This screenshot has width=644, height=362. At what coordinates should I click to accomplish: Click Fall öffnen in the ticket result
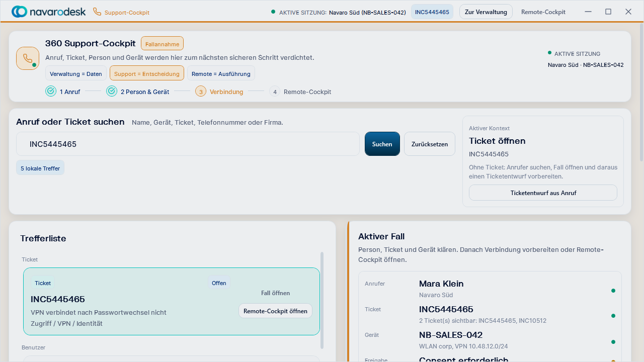(x=275, y=293)
